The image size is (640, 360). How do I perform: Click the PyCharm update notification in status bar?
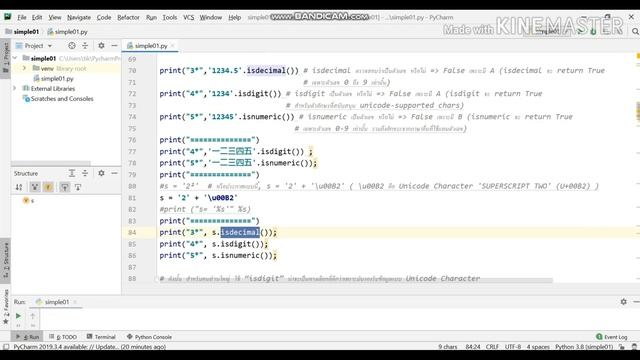click(89, 347)
